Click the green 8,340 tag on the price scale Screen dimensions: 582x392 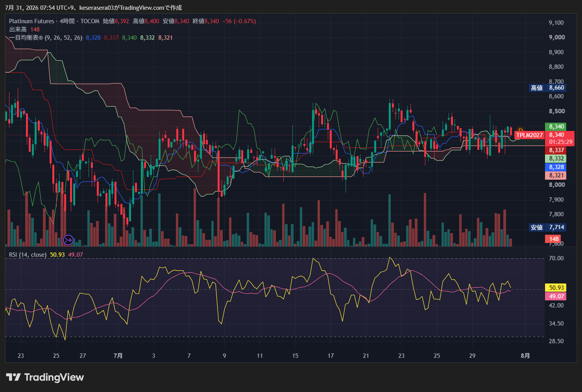click(557, 127)
